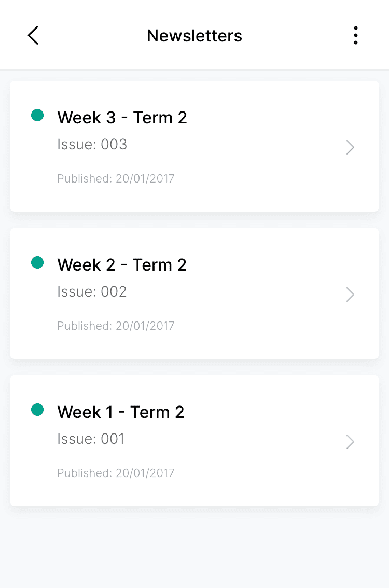Tap the back arrow icon

click(33, 35)
